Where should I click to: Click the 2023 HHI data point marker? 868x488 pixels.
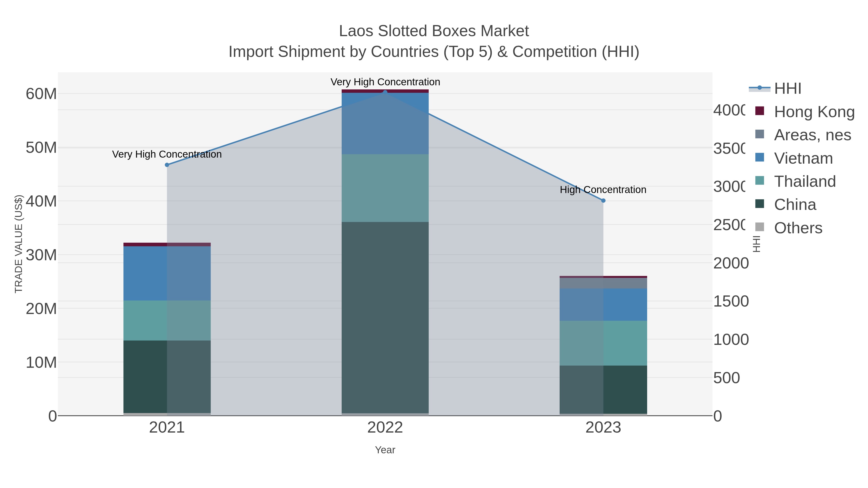604,201
